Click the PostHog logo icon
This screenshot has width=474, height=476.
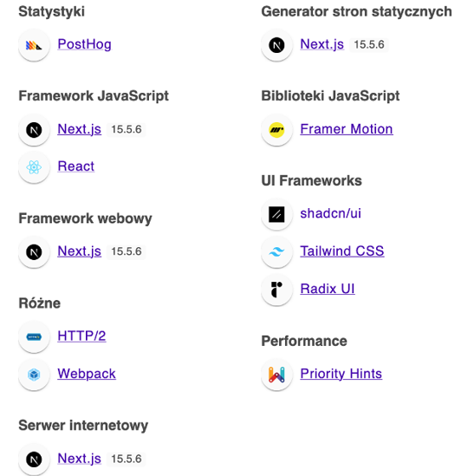pyautogui.click(x=34, y=45)
